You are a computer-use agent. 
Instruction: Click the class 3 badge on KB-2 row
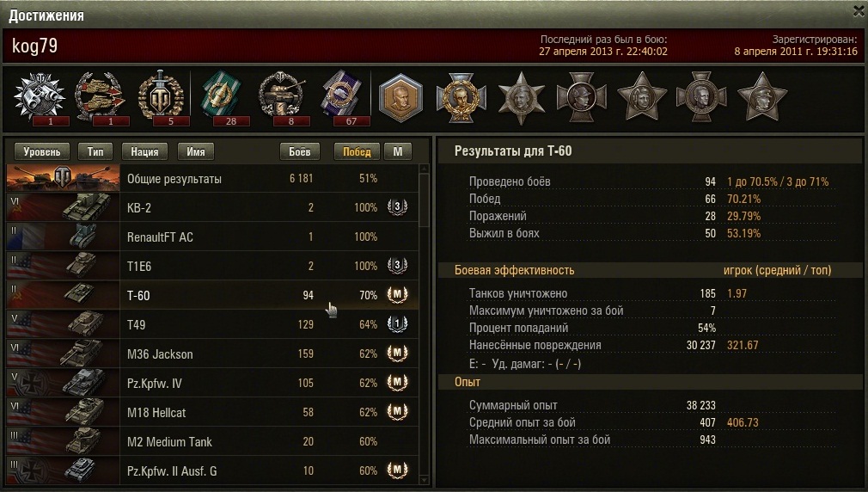point(397,206)
